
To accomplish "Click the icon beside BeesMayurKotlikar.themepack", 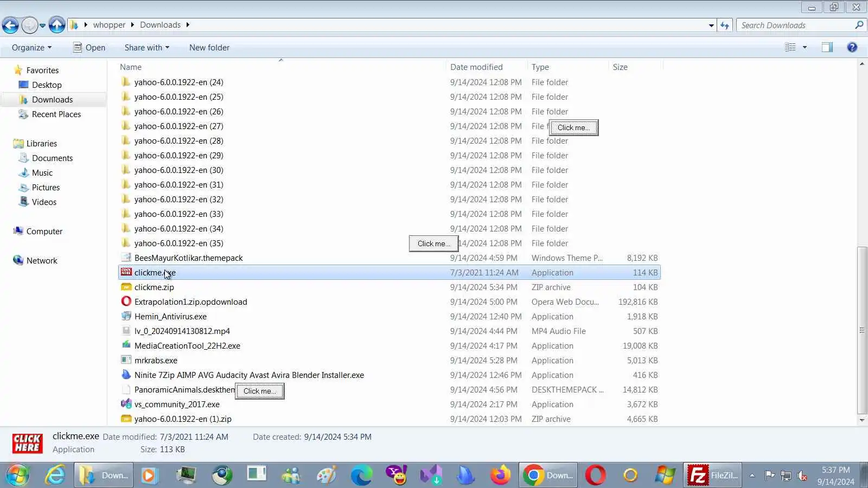I will pyautogui.click(x=126, y=258).
